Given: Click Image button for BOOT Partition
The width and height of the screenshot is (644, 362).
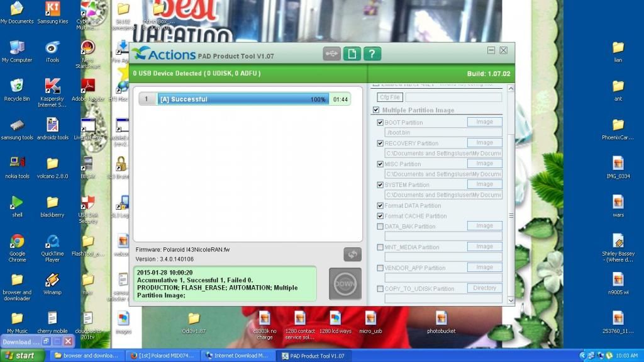Looking at the screenshot, I should click(485, 122).
